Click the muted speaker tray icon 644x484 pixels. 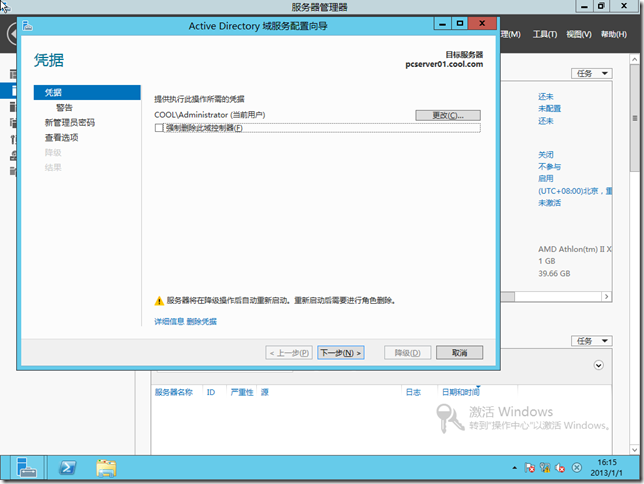pyautogui.click(x=560, y=468)
